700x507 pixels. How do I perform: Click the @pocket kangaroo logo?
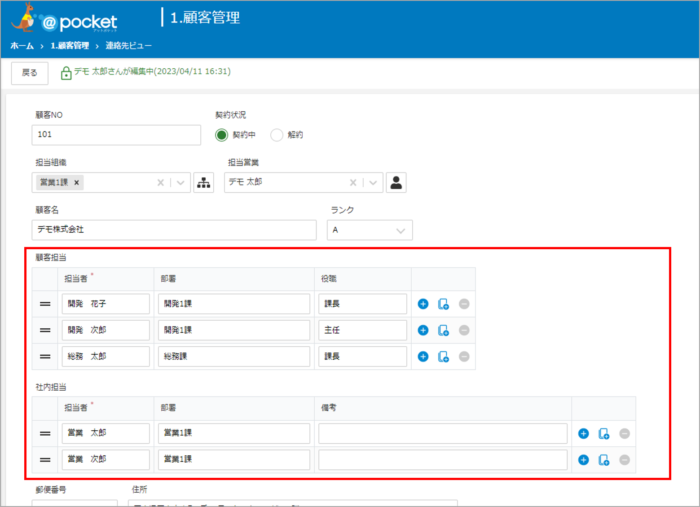64,19
